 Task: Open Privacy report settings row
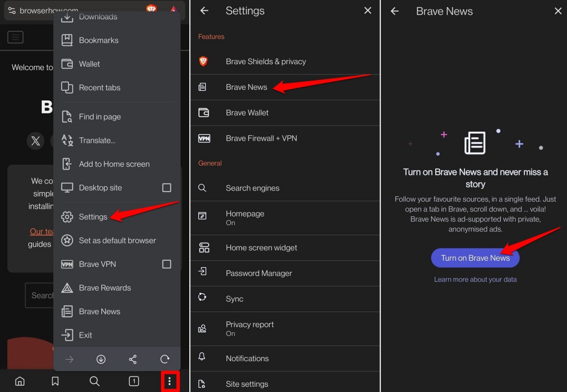pos(285,329)
